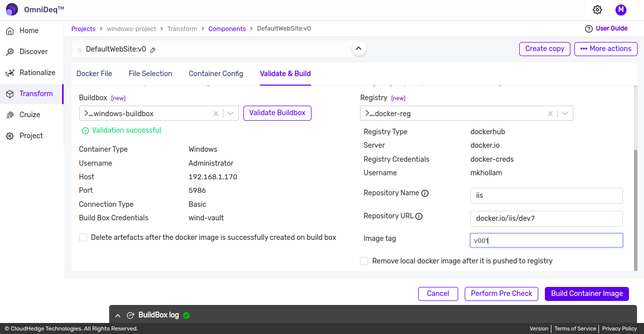Viewport: 644px width, 334px height.
Task: Star the DefaultWebSite:v0 component
Action: pos(80,50)
